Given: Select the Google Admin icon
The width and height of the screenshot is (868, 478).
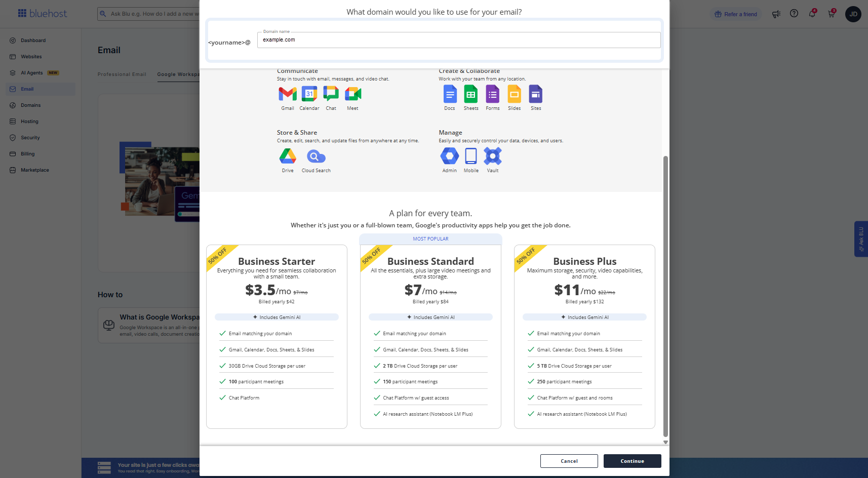Looking at the screenshot, I should [450, 156].
